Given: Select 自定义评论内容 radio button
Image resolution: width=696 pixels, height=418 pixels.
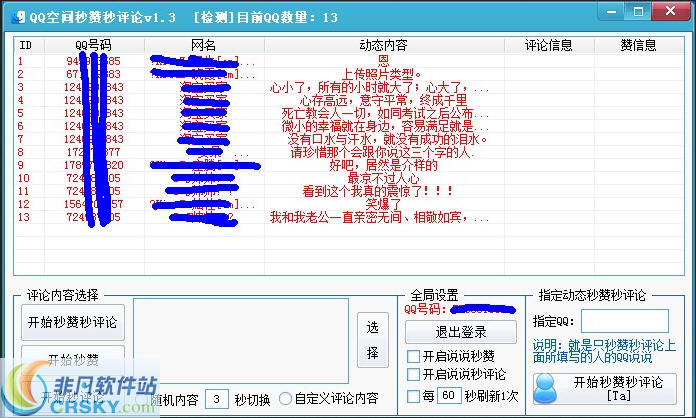Looking at the screenshot, I should [285, 398].
